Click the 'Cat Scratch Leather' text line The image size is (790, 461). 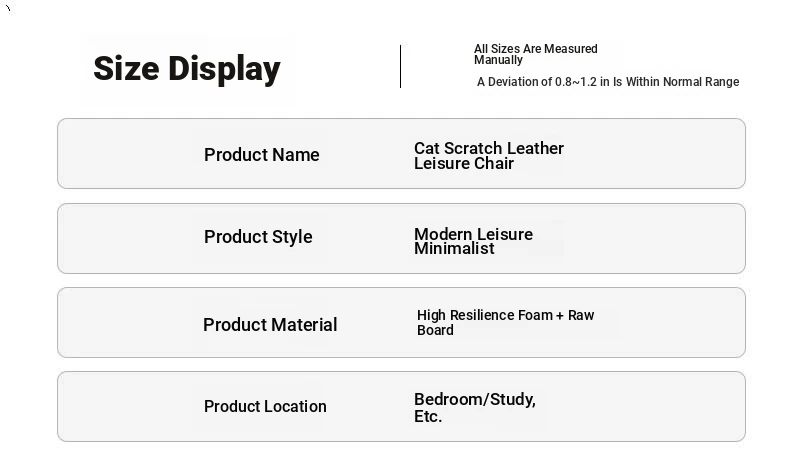tap(489, 148)
